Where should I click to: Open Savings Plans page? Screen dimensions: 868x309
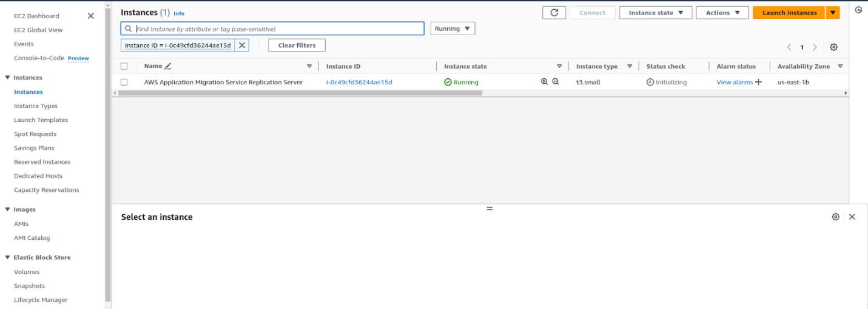[34, 148]
